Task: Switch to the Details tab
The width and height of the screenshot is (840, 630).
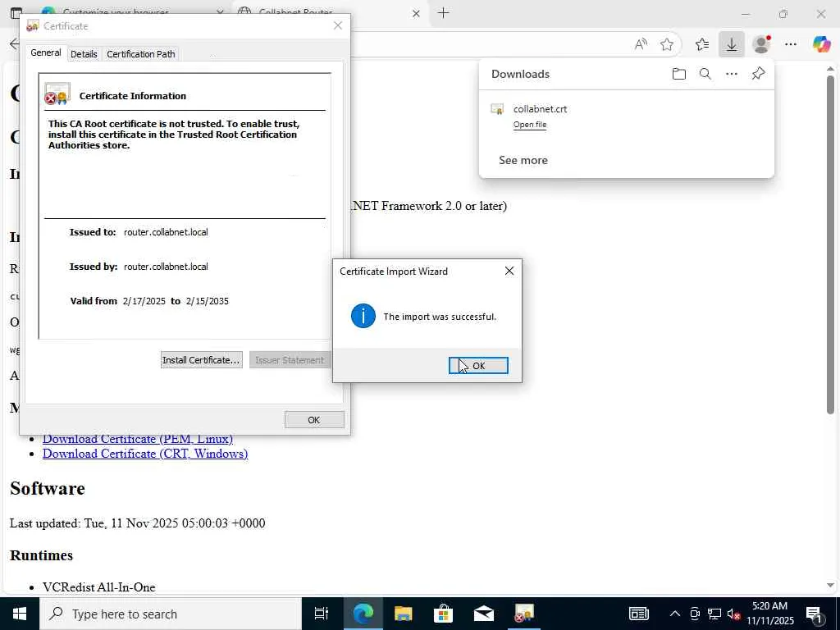Action: 84,54
